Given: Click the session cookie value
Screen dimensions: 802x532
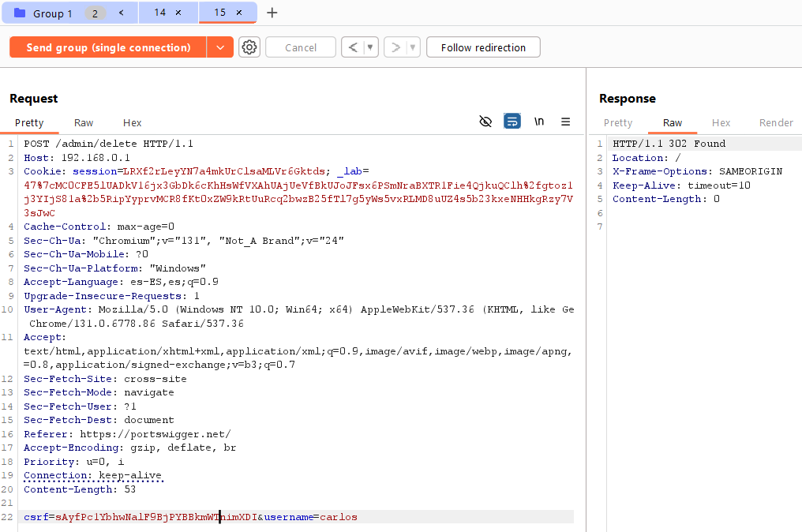Looking at the screenshot, I should point(224,171).
